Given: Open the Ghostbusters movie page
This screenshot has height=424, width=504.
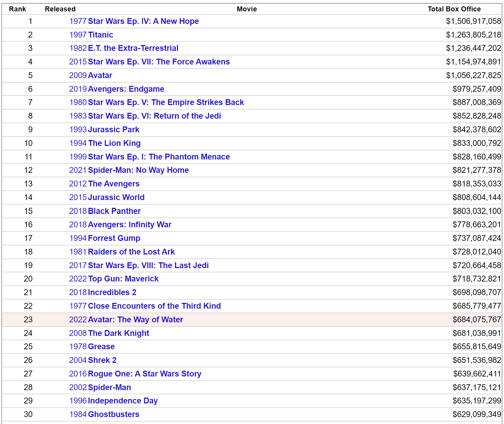Looking at the screenshot, I should pyautogui.click(x=113, y=414).
